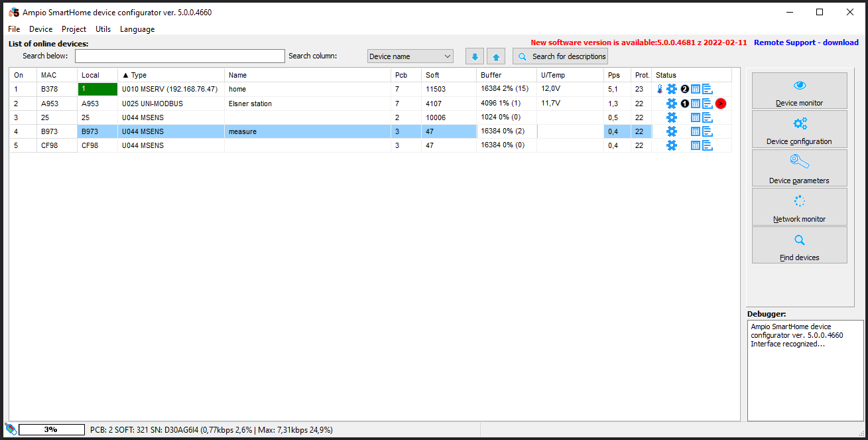The width and height of the screenshot is (868, 440).
Task: Click the gear icon for device MAC 25
Action: click(x=672, y=117)
